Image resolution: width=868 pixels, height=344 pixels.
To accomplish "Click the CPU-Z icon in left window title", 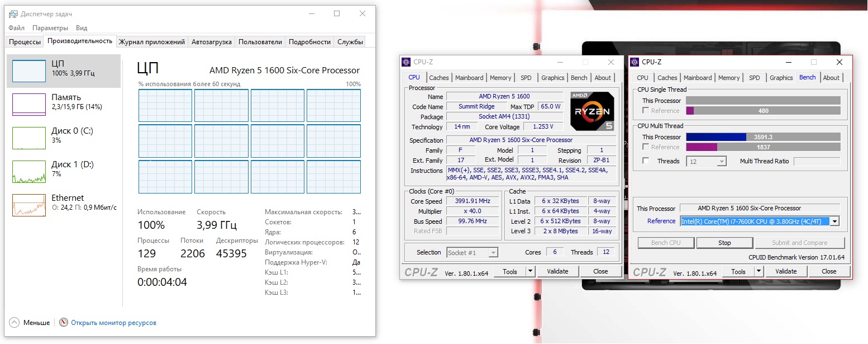I will pyautogui.click(x=406, y=62).
